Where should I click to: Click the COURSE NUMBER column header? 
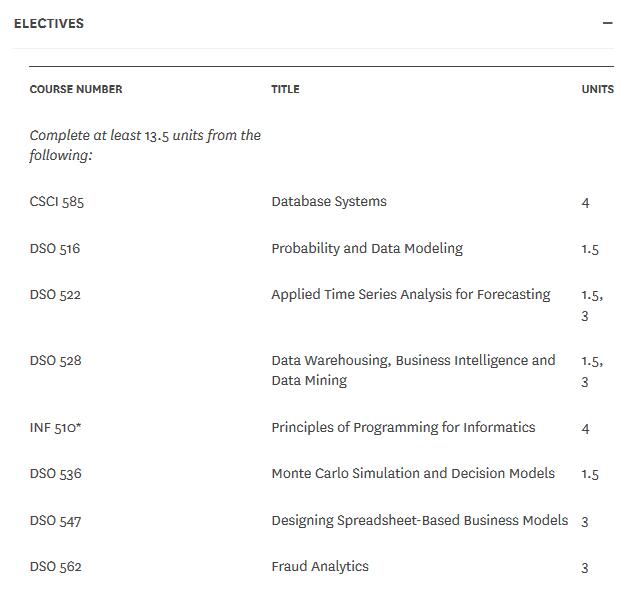[76, 89]
